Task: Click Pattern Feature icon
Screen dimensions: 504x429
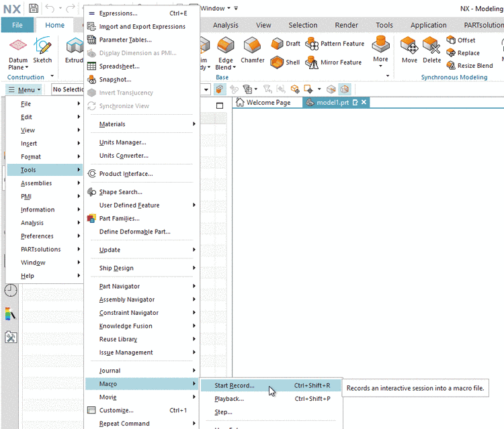Action: 311,44
